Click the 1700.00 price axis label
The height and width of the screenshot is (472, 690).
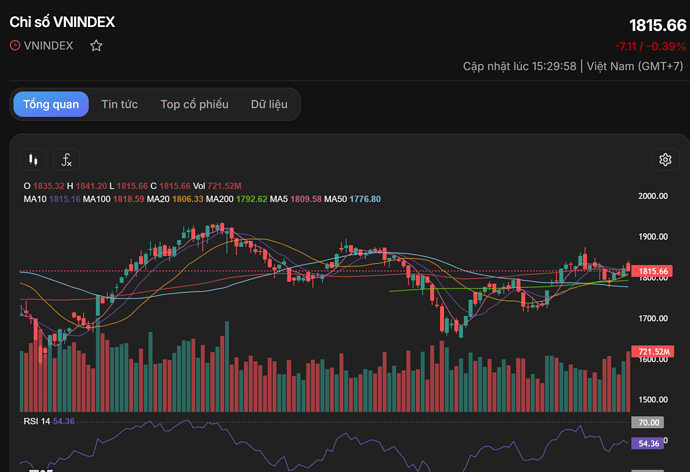point(653,318)
